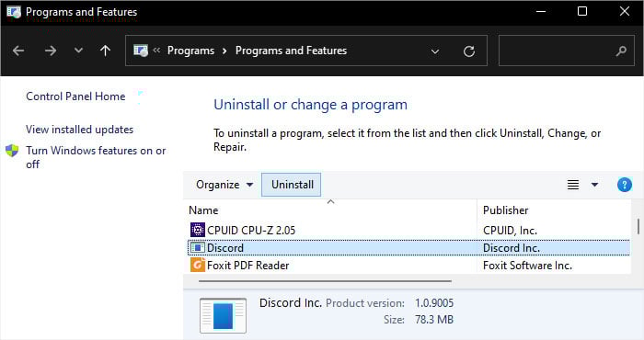Open the recent locations dropdown arrow
Image resolution: width=644 pixels, height=340 pixels.
[78, 51]
